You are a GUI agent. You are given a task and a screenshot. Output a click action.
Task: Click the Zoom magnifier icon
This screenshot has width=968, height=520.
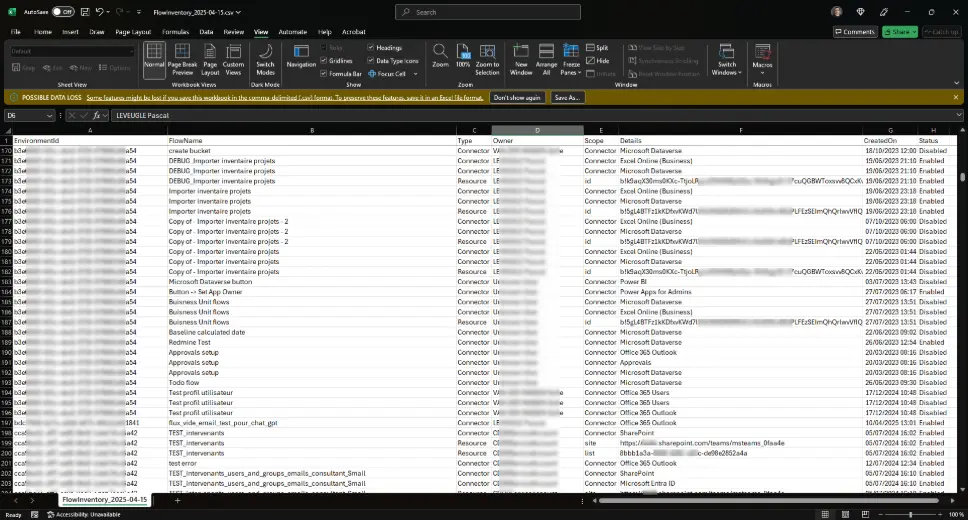(440, 56)
